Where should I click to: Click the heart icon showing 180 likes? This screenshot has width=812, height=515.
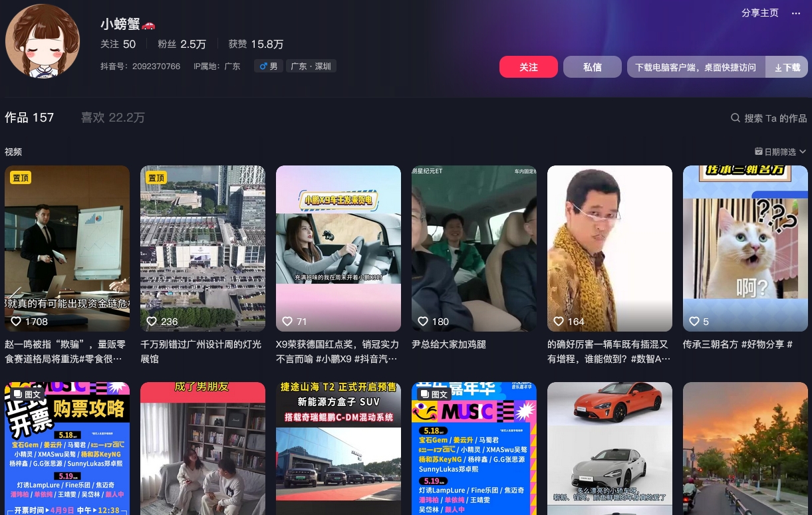click(x=423, y=321)
